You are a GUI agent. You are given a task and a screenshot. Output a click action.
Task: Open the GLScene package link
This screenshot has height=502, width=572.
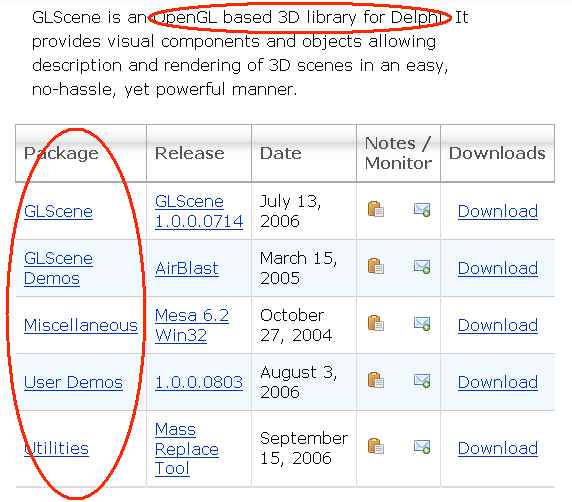pos(58,212)
